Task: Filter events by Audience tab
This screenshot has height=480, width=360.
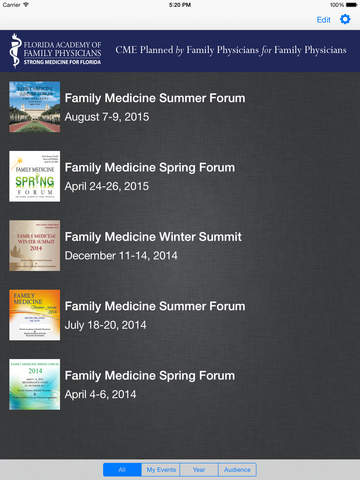Action: (237, 470)
